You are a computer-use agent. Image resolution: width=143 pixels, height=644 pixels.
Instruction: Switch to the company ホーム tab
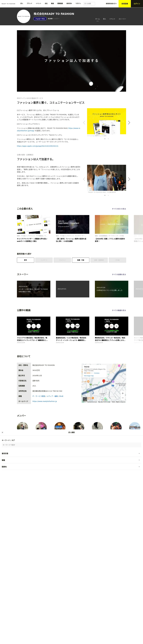[x=98, y=19]
